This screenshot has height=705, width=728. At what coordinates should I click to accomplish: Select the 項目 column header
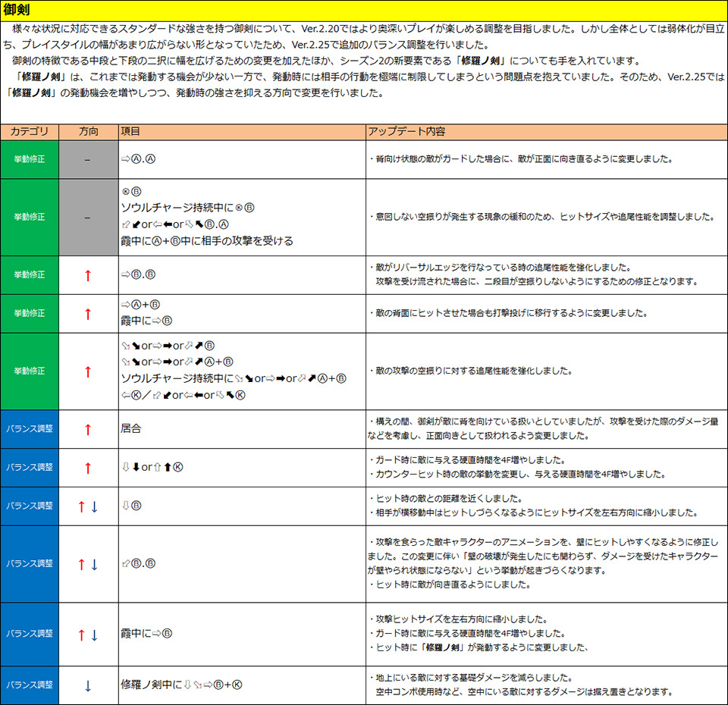[x=130, y=132]
